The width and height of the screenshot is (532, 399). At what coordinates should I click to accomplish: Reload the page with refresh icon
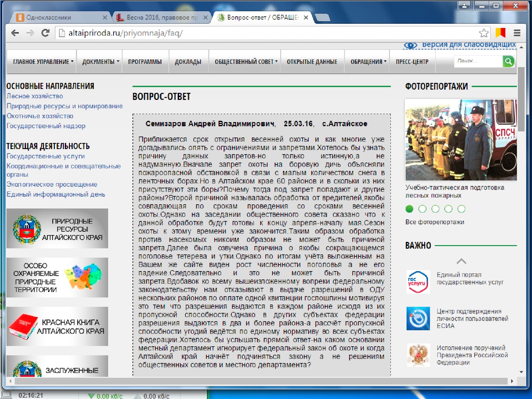45,33
